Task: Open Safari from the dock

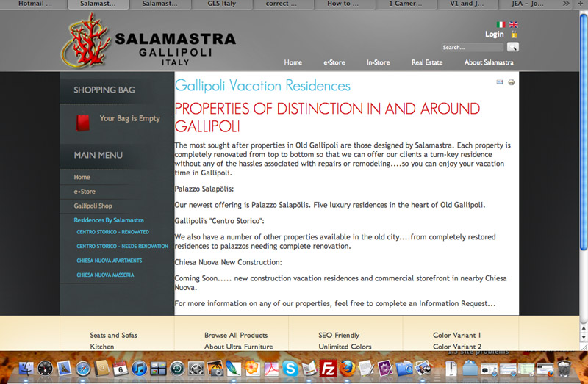Action: (x=83, y=369)
